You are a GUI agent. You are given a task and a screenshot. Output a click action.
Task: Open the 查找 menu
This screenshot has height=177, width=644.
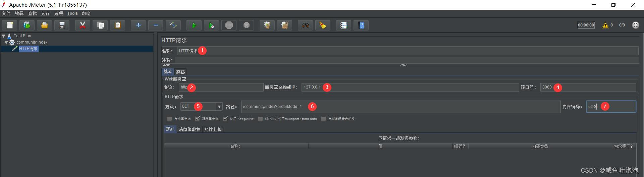(32, 13)
